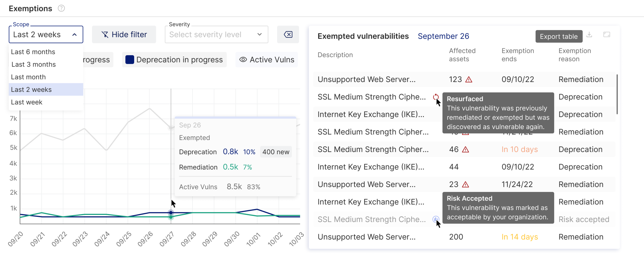
Task: Collapse the Scope dropdown chevron
Action: pyautogui.click(x=75, y=35)
